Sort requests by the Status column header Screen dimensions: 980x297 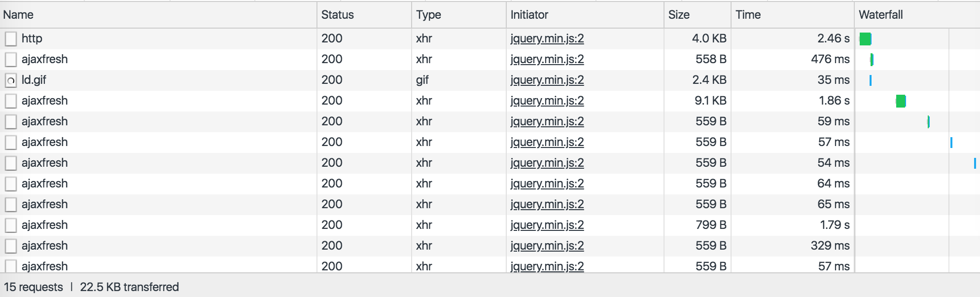338,15
